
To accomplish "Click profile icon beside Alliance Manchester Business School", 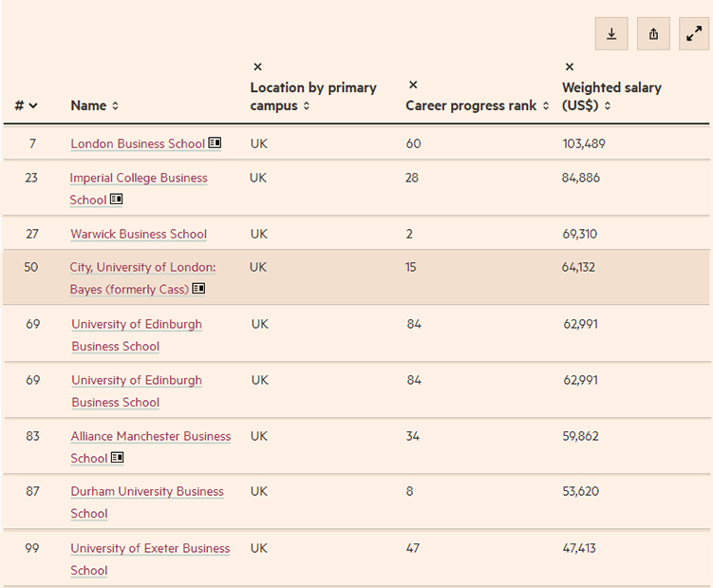I will [117, 458].
